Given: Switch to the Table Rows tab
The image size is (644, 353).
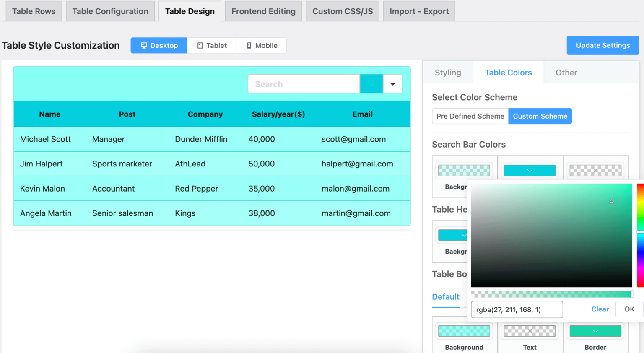Looking at the screenshot, I should point(34,11).
